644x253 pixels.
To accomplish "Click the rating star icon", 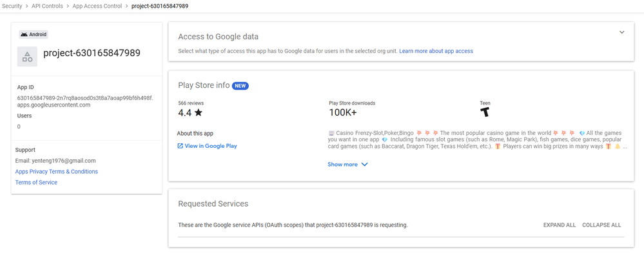I will [199, 113].
